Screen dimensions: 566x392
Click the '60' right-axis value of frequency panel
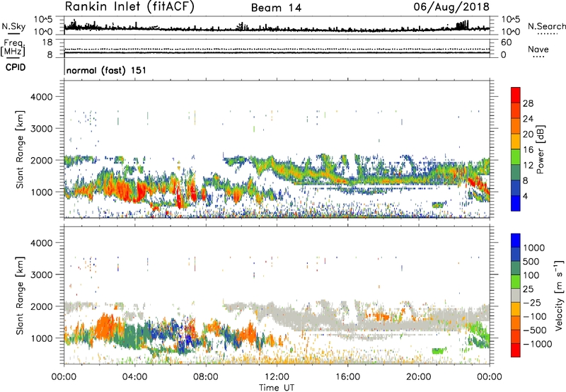point(506,42)
